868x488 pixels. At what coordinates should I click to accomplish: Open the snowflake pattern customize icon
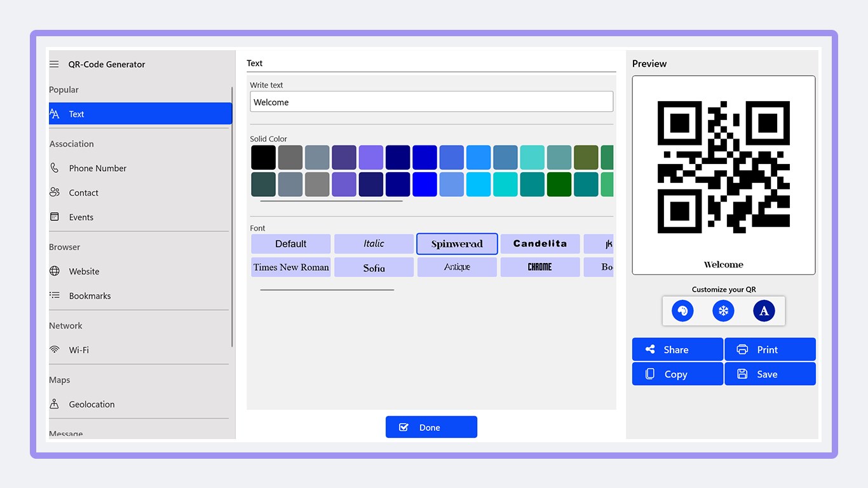point(723,311)
